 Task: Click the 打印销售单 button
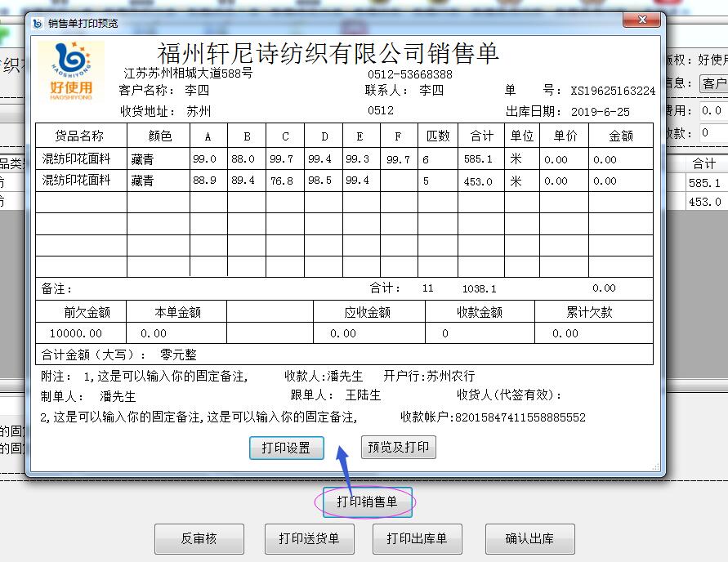coord(367,502)
